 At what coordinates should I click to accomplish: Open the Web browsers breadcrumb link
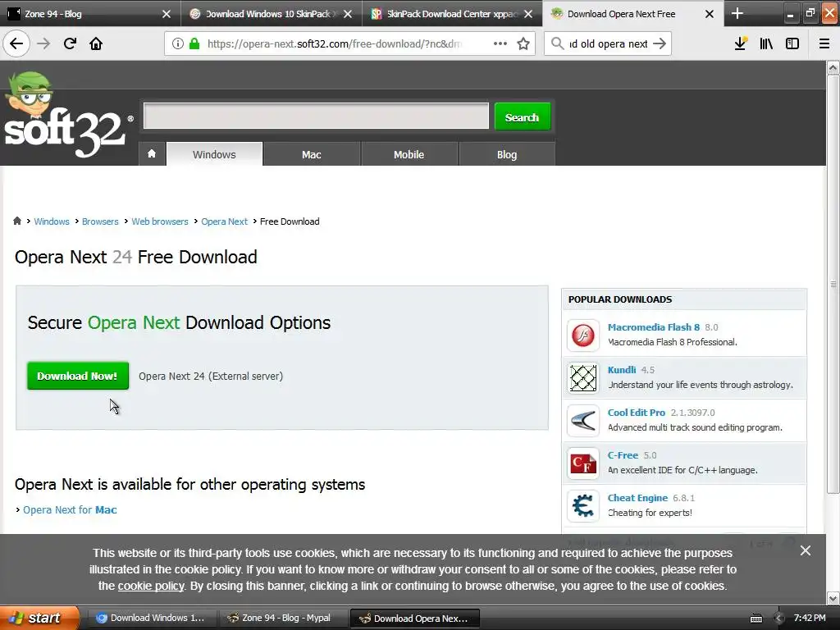[x=160, y=221]
